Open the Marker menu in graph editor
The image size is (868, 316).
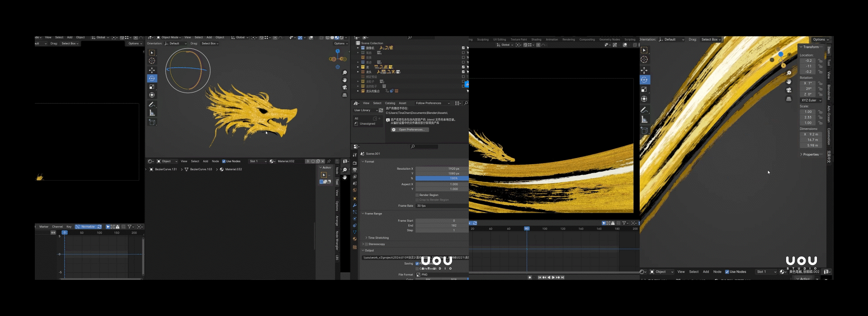coord(44,227)
